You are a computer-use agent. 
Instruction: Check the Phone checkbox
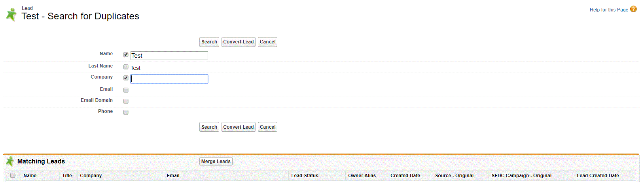tap(126, 112)
